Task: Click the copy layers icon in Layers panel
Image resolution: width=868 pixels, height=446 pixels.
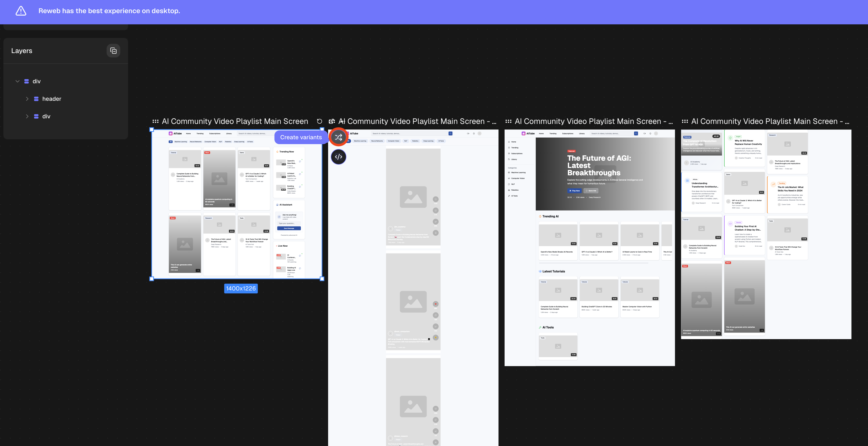Action: pyautogui.click(x=113, y=51)
